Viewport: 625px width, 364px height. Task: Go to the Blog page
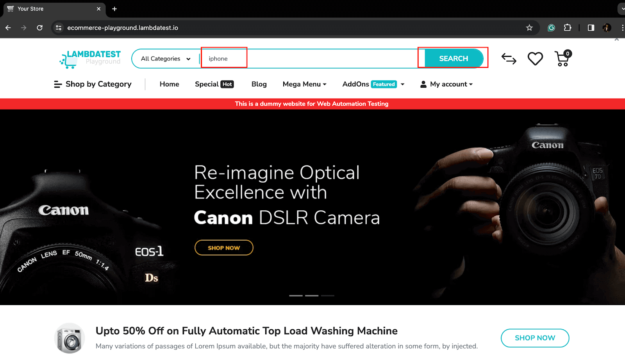(259, 84)
